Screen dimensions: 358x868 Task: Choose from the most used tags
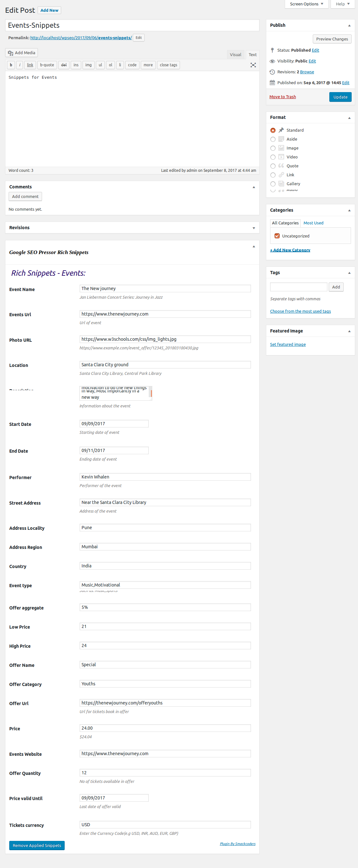point(300,311)
